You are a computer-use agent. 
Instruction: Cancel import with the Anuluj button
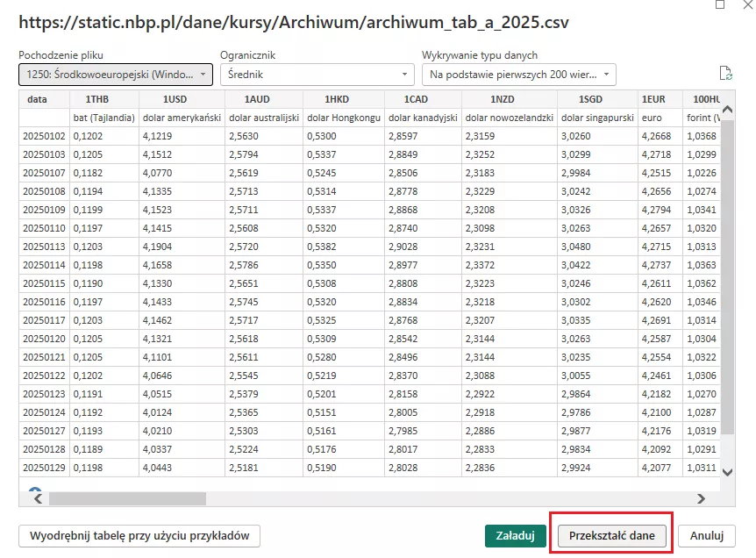pos(706,535)
